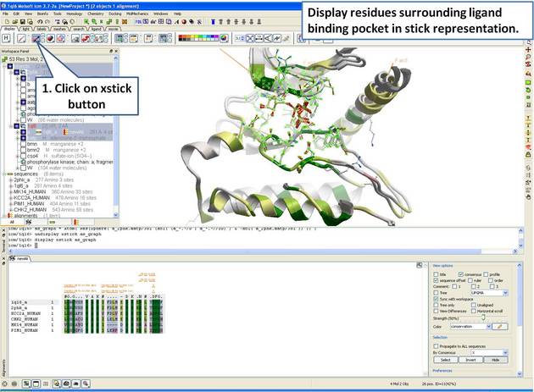
Task: Toggle Sync with workspace checkbox
Action: coord(437,299)
